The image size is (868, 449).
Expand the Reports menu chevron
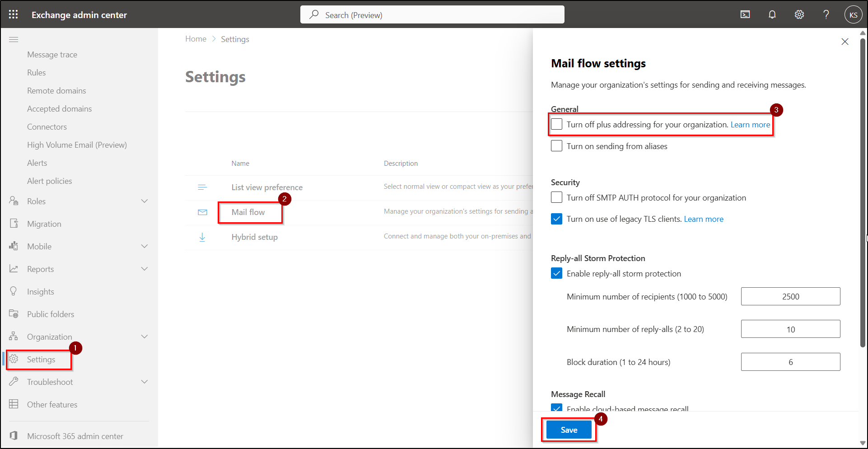point(145,269)
